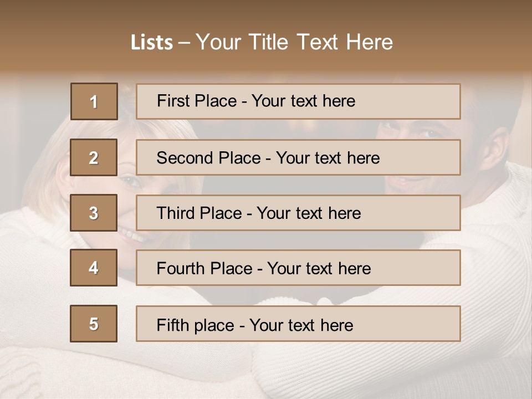Select the Fourth Place text bar
The image size is (532, 399).
298,268
